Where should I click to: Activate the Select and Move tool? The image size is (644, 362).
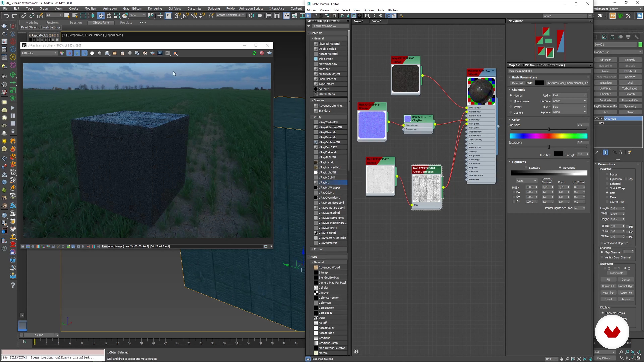(101, 16)
